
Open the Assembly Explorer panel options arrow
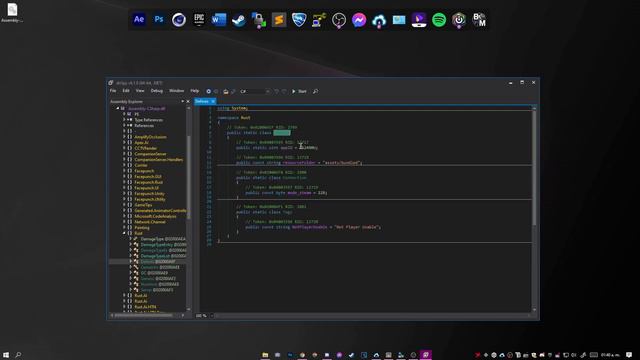click(x=182, y=102)
